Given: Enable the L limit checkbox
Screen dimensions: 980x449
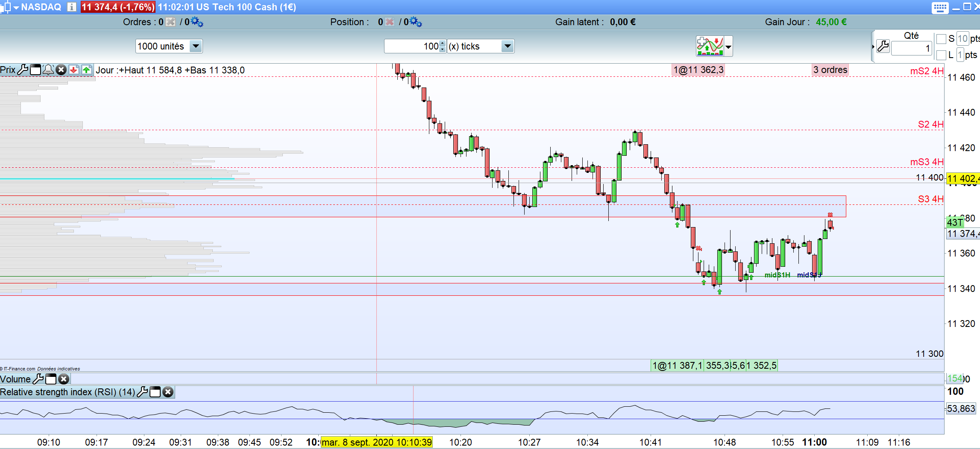Looking at the screenshot, I should click(x=941, y=55).
